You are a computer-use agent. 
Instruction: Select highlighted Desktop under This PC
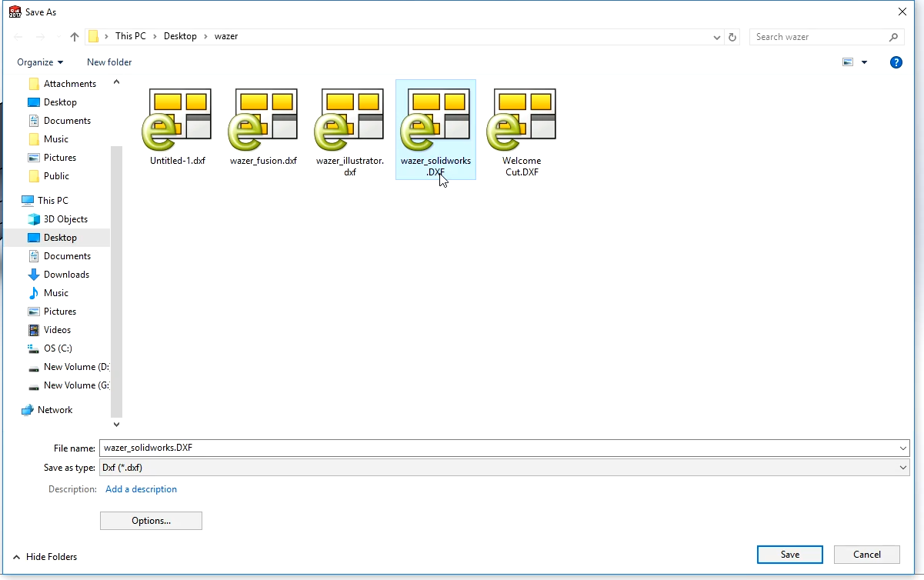(x=57, y=238)
